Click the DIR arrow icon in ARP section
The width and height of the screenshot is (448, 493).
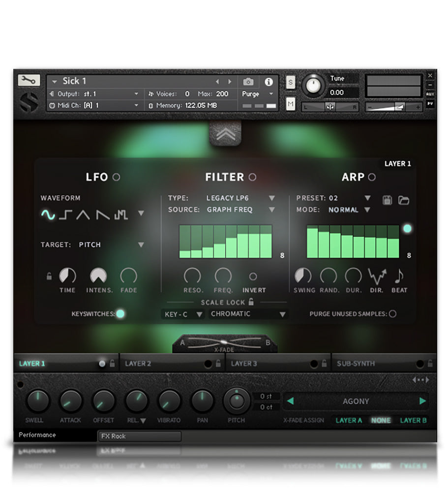tap(377, 276)
